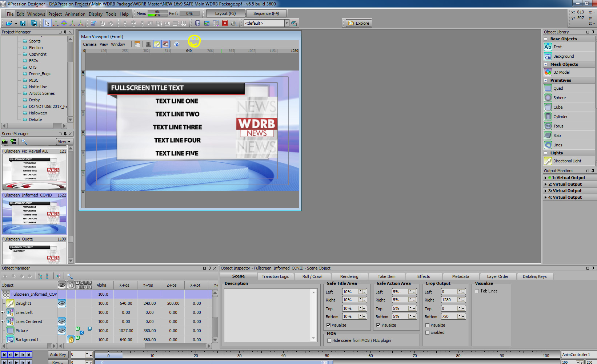597x364 pixels.
Task: Open the Animation menu
Action: click(75, 14)
